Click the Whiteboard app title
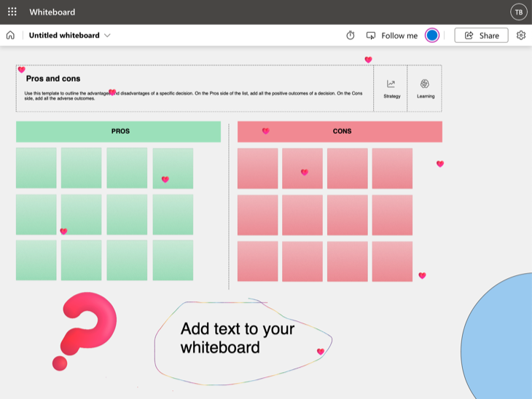The width and height of the screenshot is (532, 399). pos(52,12)
